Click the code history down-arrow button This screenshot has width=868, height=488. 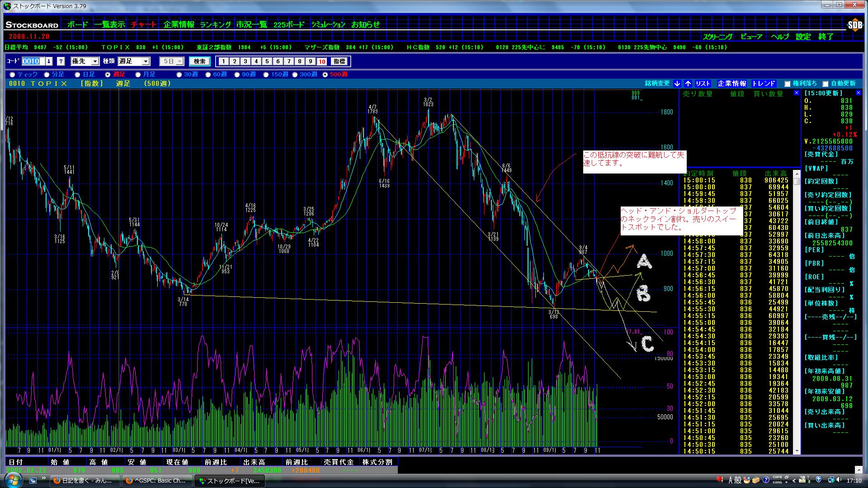pyautogui.click(x=49, y=61)
